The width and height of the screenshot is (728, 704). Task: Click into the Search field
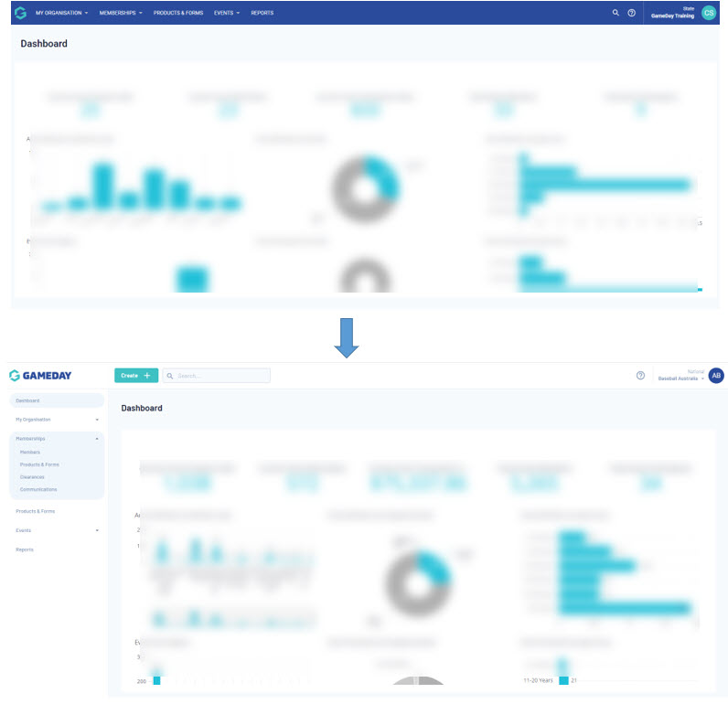click(217, 376)
